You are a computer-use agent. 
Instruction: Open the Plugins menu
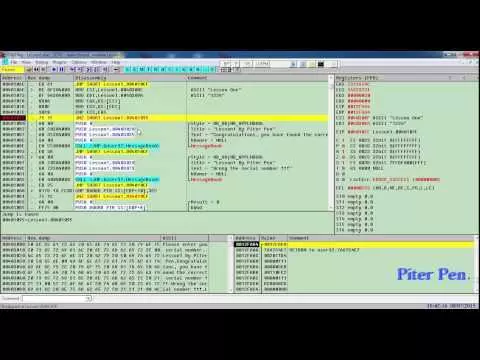(60, 62)
